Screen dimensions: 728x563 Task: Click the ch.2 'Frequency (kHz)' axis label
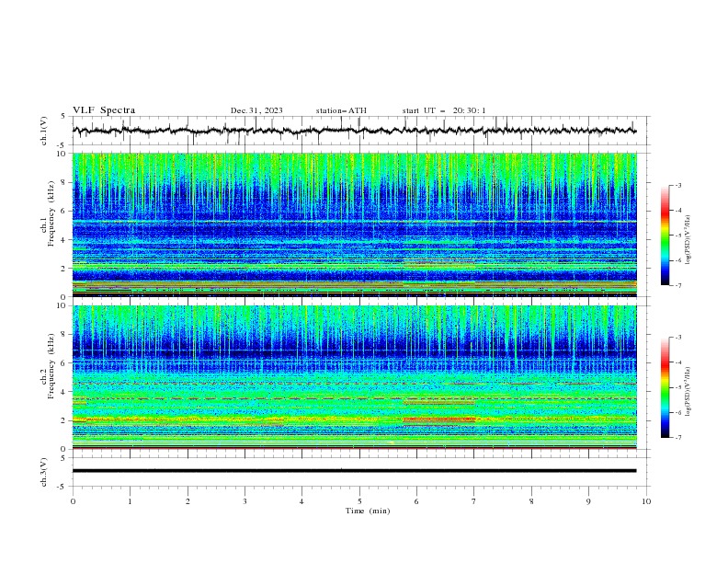tap(51, 366)
